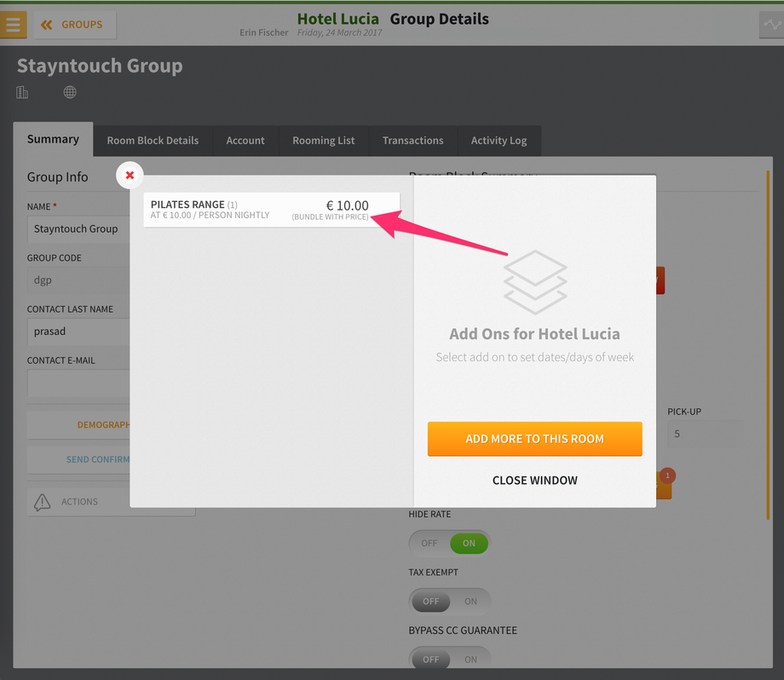Toggle the Hide Rate switch

[449, 543]
